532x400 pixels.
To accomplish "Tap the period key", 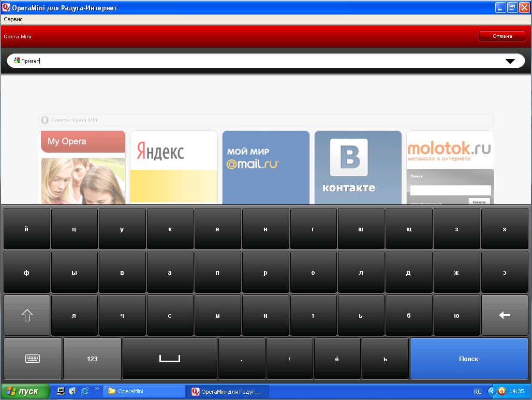I will pos(242,359).
